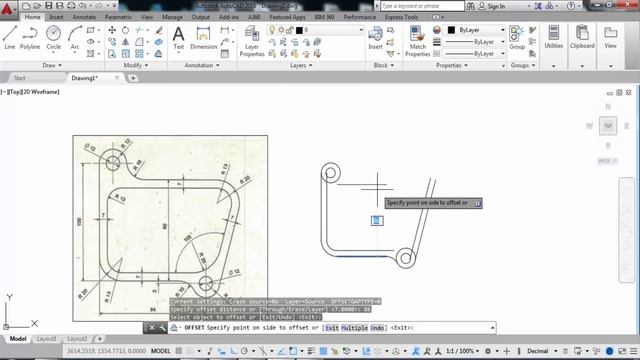The height and width of the screenshot is (360, 640).
Task: Click the Trim tool icon
Action: (139, 30)
